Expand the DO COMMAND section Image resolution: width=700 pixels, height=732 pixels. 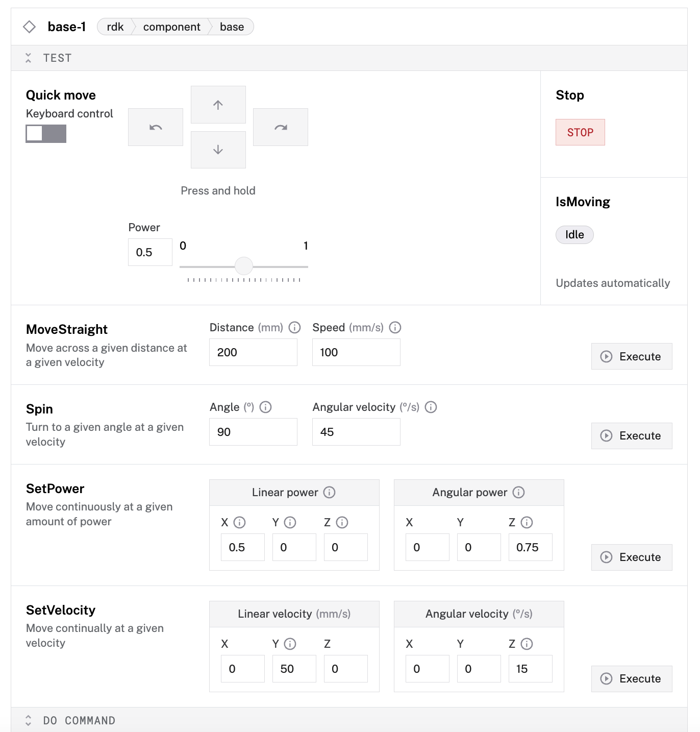click(29, 720)
